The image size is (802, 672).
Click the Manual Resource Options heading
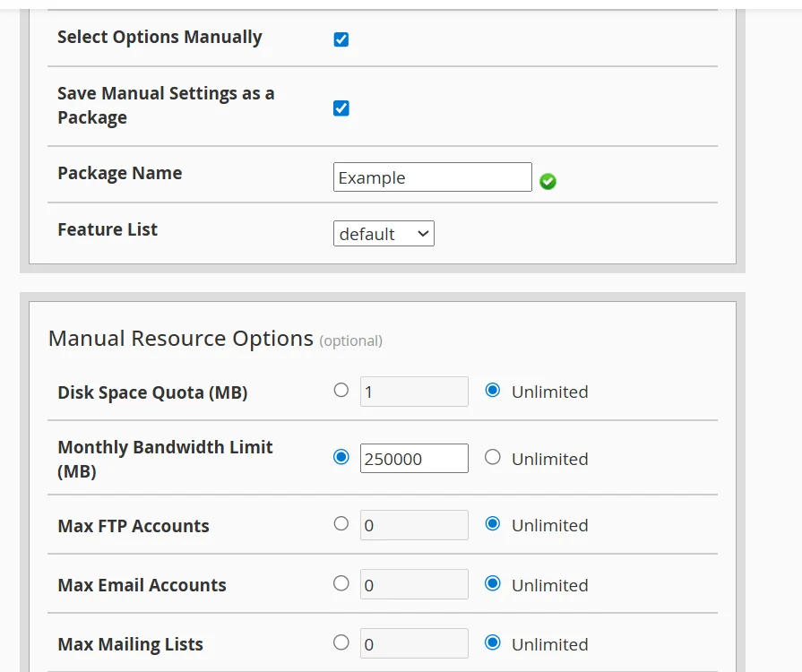(x=179, y=339)
